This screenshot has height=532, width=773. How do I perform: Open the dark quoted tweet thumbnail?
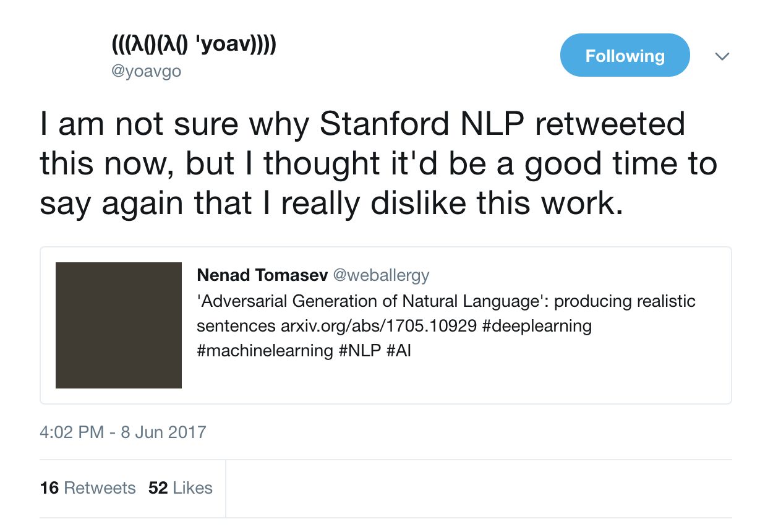point(119,325)
